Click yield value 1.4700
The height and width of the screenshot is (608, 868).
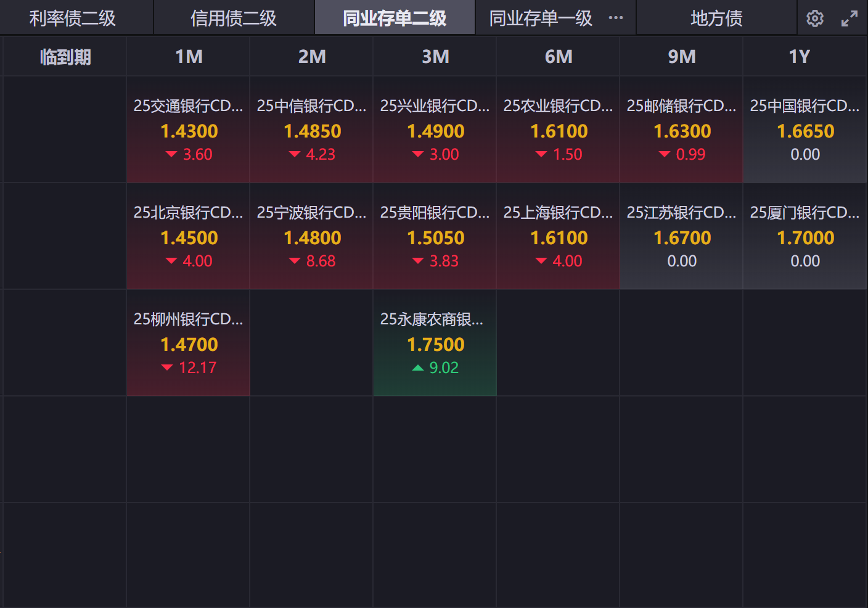click(x=189, y=345)
